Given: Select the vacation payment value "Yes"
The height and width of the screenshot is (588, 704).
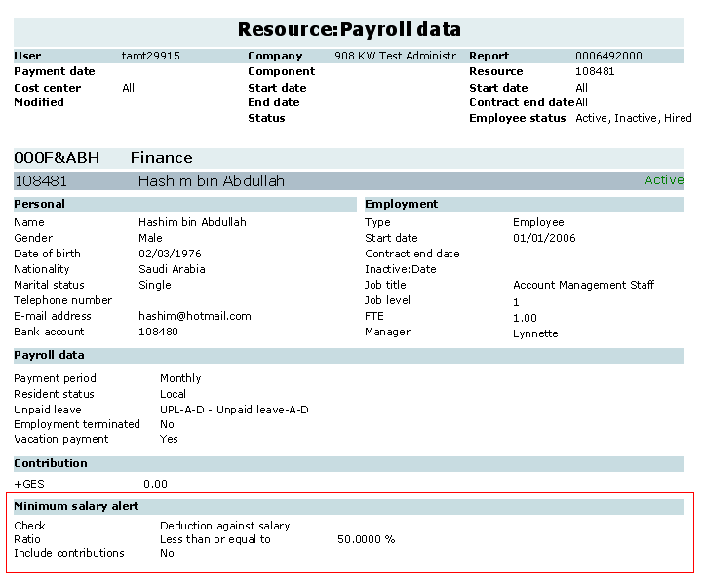Looking at the screenshot, I should [169, 439].
